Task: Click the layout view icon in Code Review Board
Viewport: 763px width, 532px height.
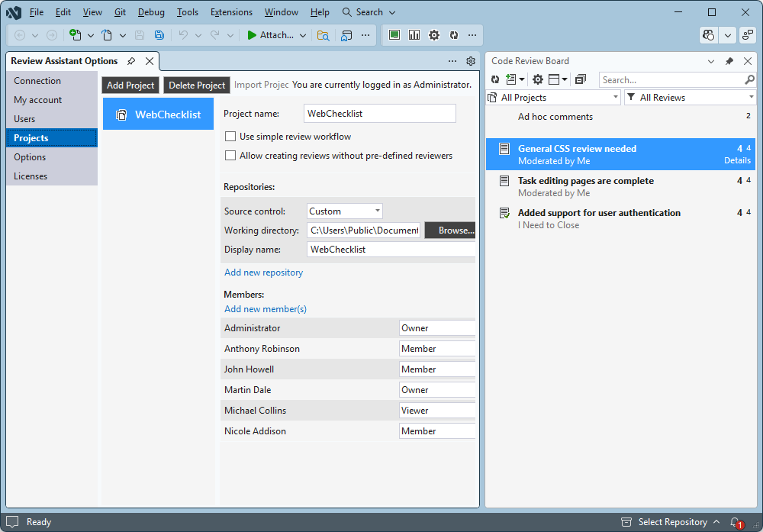Action: point(554,79)
